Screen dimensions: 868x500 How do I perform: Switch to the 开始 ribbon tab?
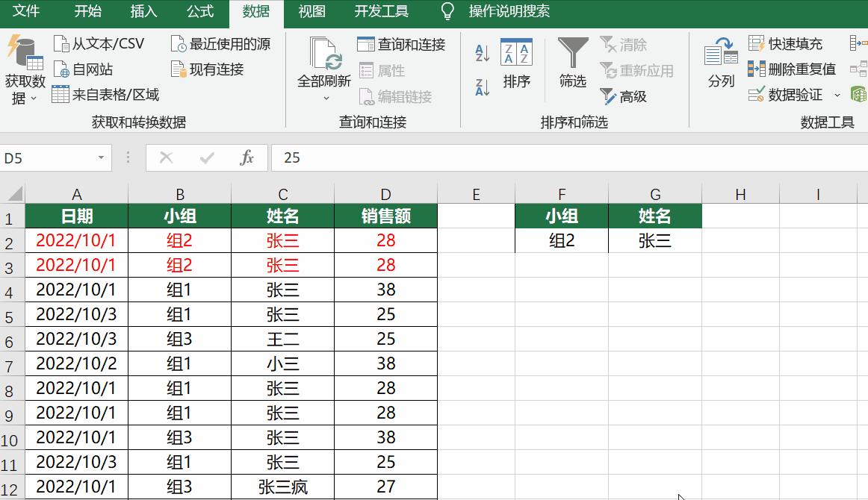pyautogui.click(x=87, y=12)
